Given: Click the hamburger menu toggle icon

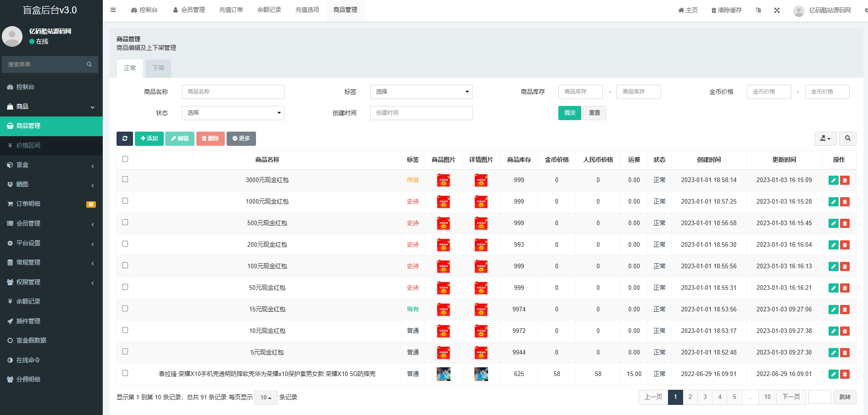Looking at the screenshot, I should point(113,10).
